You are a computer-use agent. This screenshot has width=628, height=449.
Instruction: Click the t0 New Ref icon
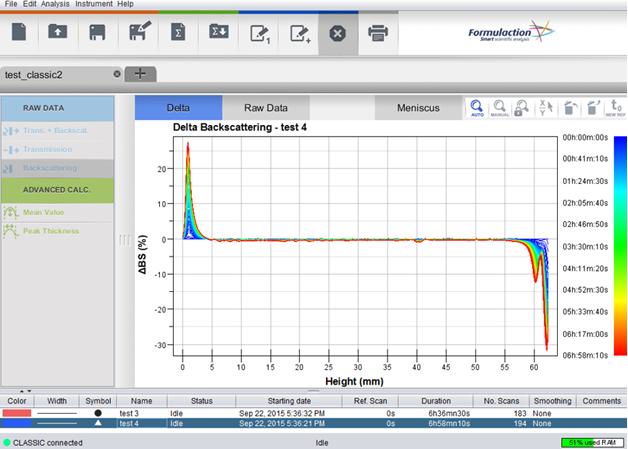click(x=616, y=108)
